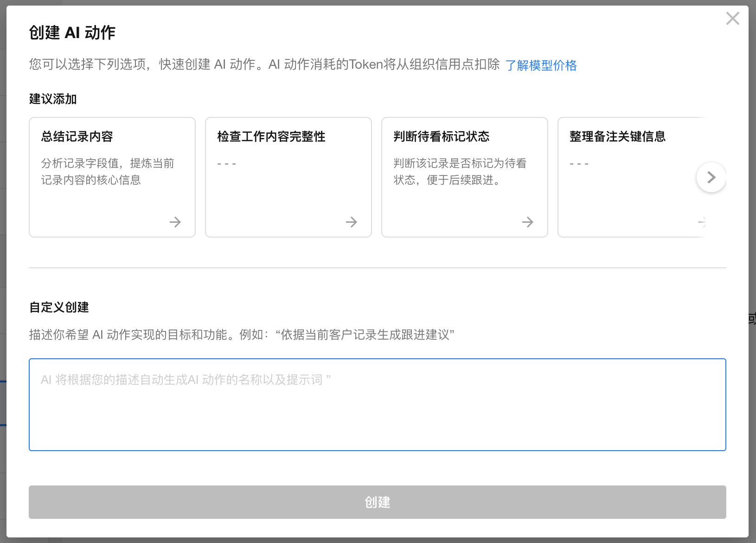The height and width of the screenshot is (543, 756).
Task: Click the partially hidden arrow on 整理备注关键信息 card
Action: [x=702, y=222]
